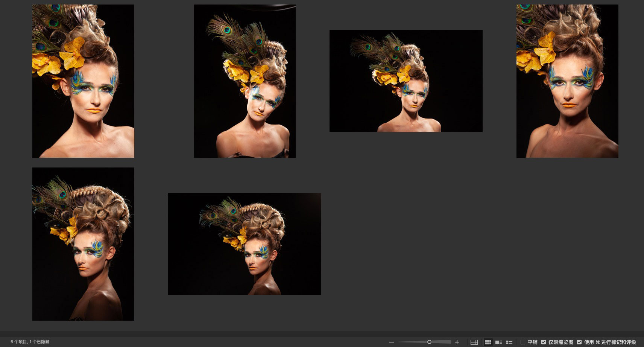The width and height of the screenshot is (644, 347).
Task: Click empty gray area to deselect thumbnails
Action: (x=451, y=245)
